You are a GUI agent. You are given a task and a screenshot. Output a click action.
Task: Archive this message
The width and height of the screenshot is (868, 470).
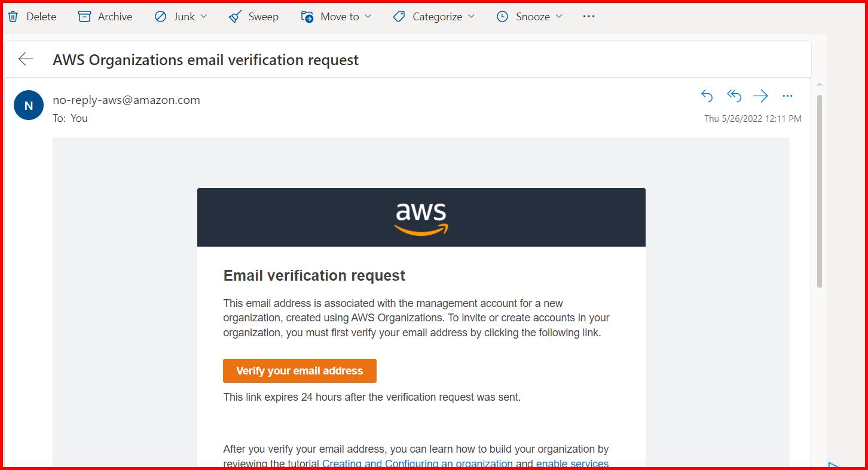(105, 16)
